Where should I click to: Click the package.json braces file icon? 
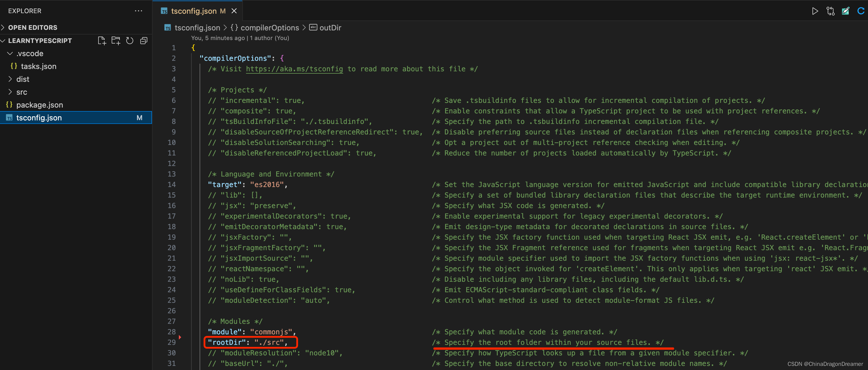[9, 105]
